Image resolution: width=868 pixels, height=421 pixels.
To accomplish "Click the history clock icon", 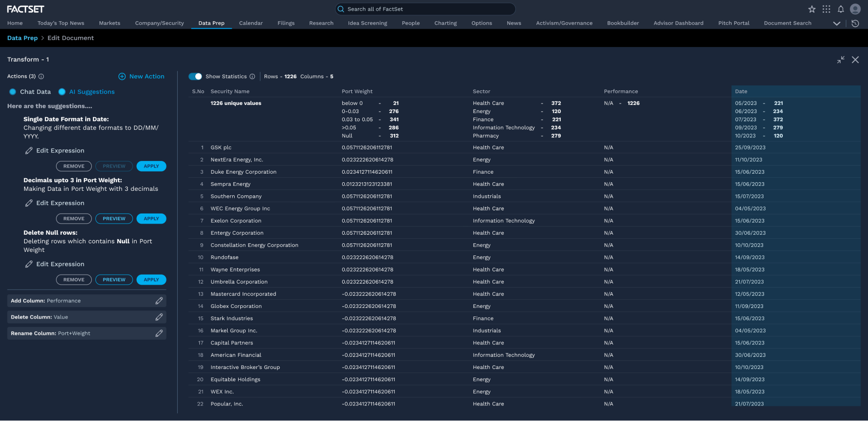I will (x=855, y=23).
